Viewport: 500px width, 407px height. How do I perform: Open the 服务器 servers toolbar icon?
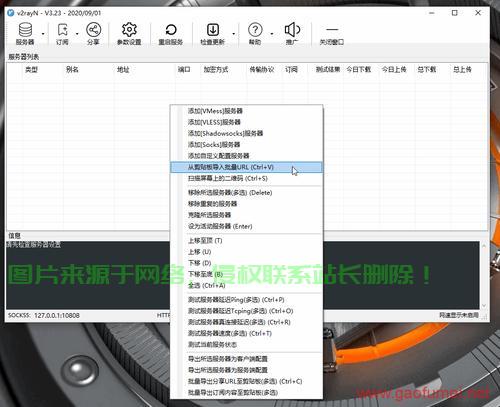[x=25, y=33]
